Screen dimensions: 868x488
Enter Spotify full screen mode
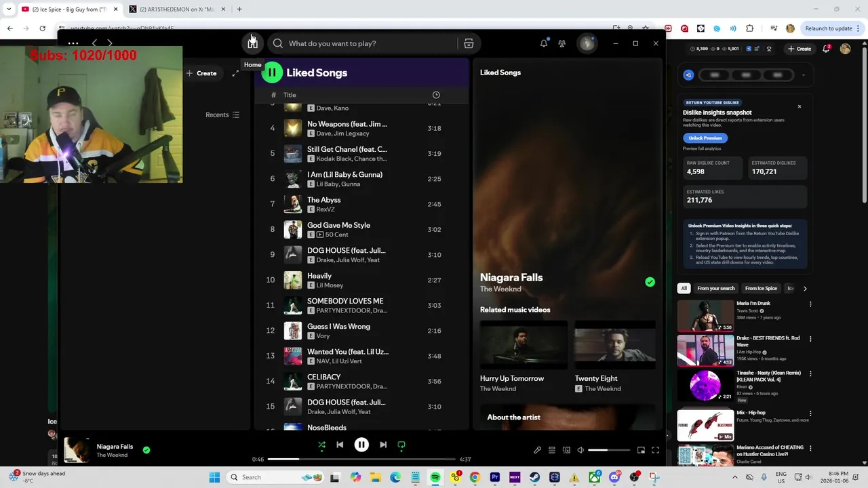click(x=656, y=450)
